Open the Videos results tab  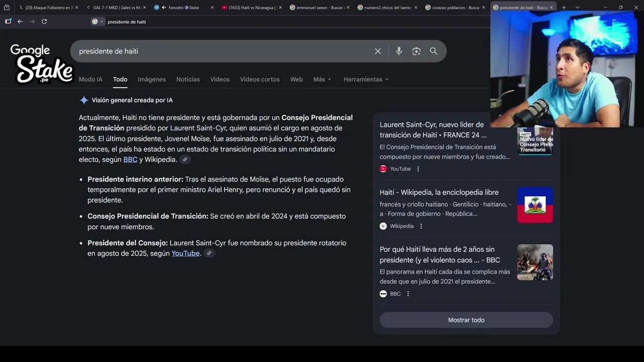220,79
